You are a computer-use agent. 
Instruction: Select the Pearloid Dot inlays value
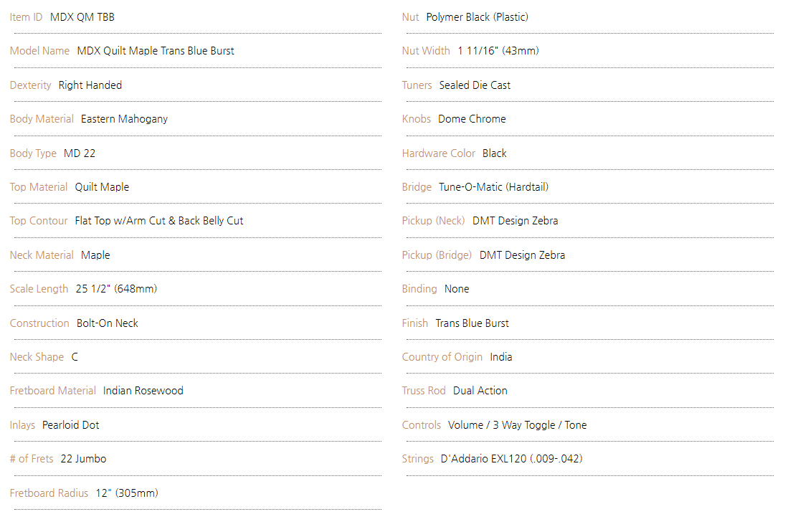coord(70,425)
